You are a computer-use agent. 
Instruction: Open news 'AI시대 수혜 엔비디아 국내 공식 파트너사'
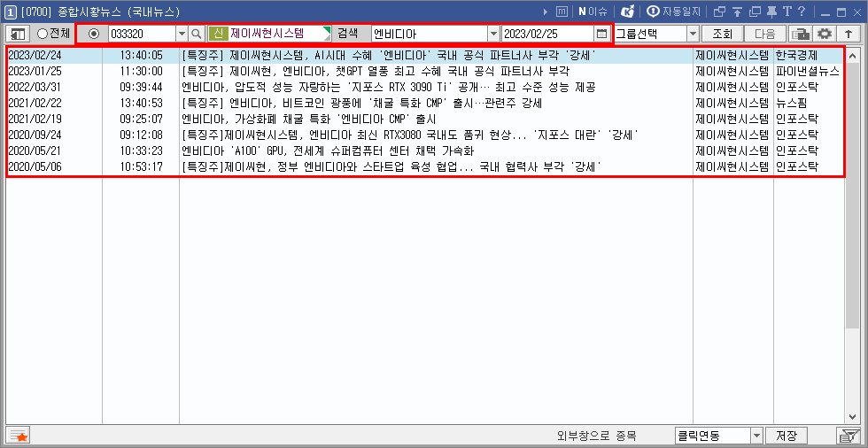click(389, 55)
